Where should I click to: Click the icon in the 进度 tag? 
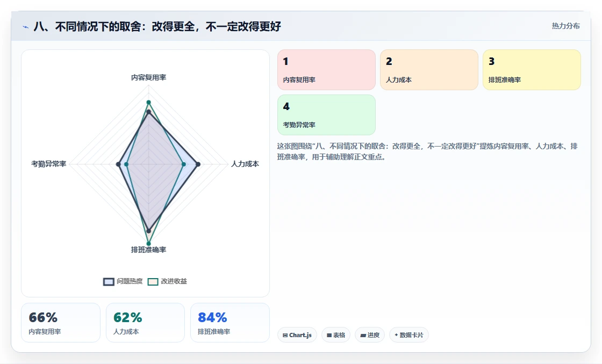pyautogui.click(x=363, y=335)
